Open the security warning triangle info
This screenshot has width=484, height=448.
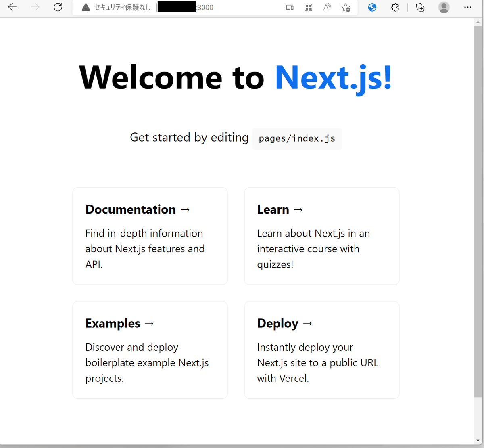point(86,7)
